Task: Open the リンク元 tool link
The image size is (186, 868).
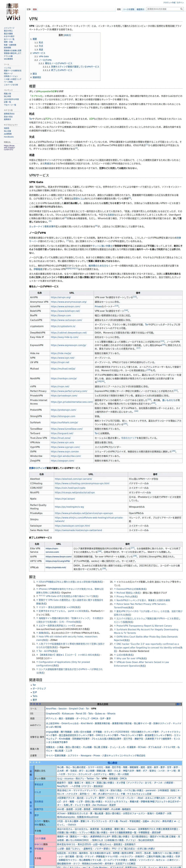Action: point(7,68)
